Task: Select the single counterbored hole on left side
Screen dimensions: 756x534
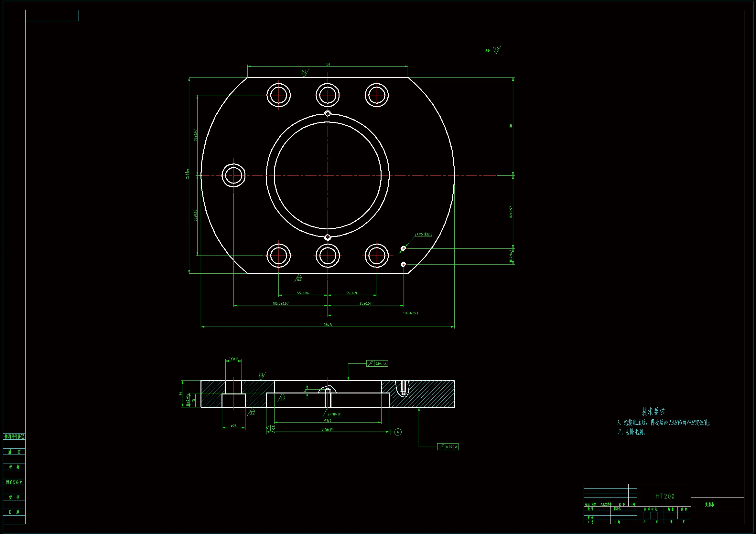Action: (x=233, y=175)
